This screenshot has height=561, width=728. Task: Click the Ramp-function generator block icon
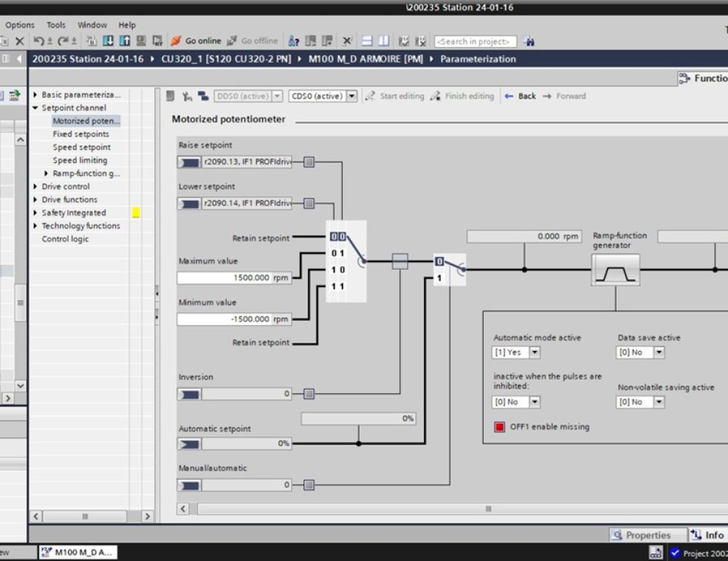click(x=615, y=270)
